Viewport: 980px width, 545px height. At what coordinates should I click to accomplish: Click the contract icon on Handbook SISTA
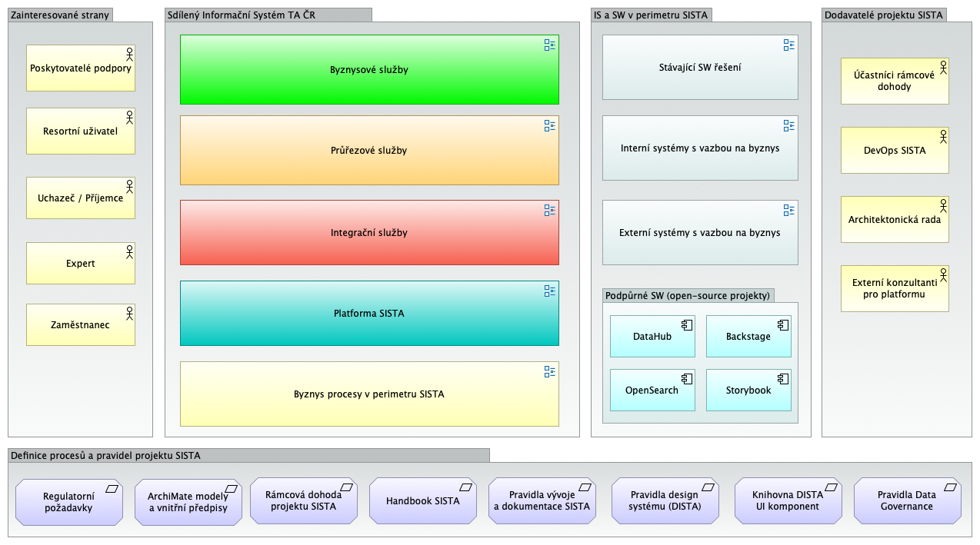[465, 487]
